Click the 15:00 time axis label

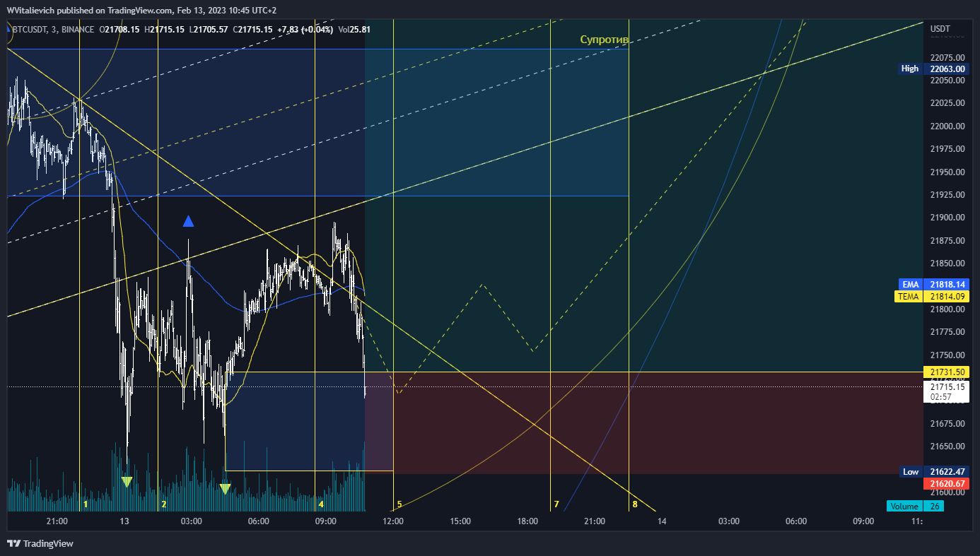[x=460, y=521]
